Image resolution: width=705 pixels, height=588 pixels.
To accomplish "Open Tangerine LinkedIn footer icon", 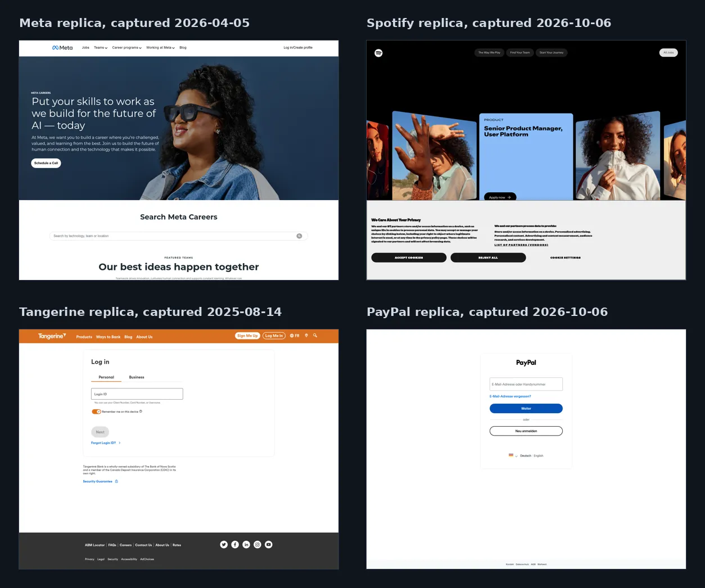I will (246, 545).
